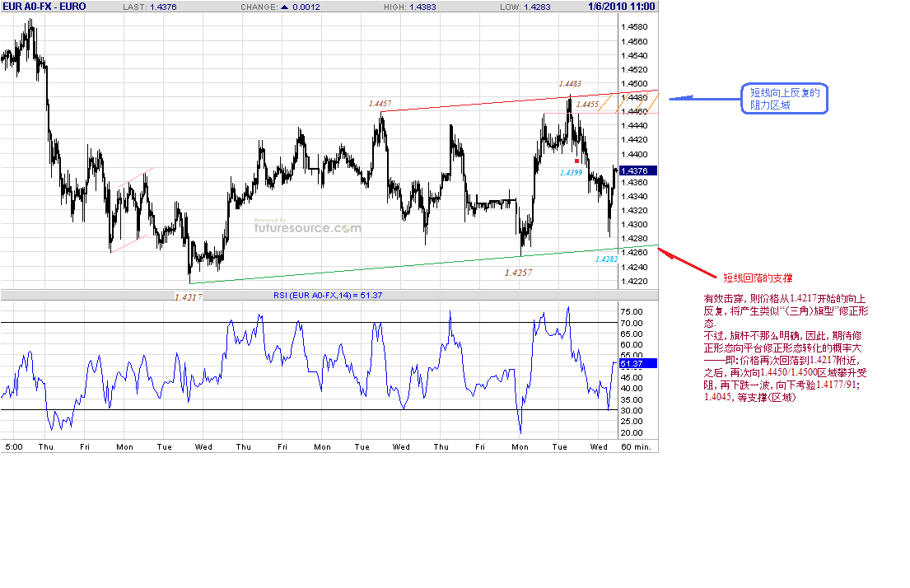Click the 1.4340 price axis label
The image size is (910, 588).
point(634,196)
